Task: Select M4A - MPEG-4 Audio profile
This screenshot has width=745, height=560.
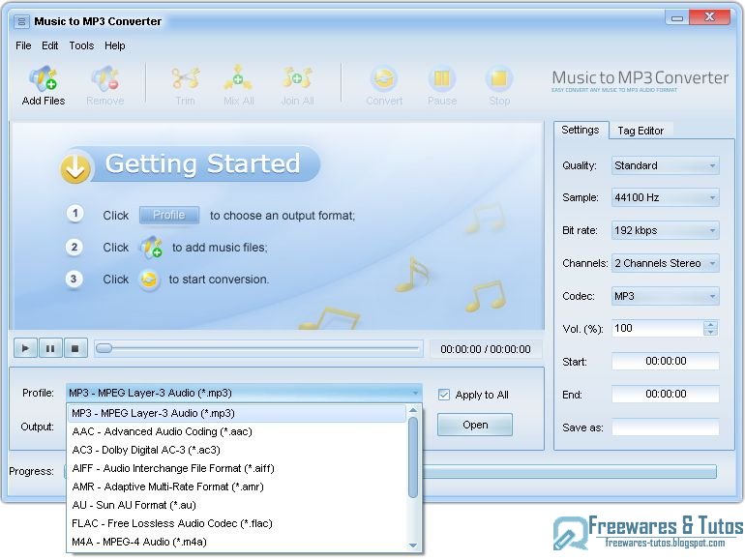Action: [x=237, y=542]
